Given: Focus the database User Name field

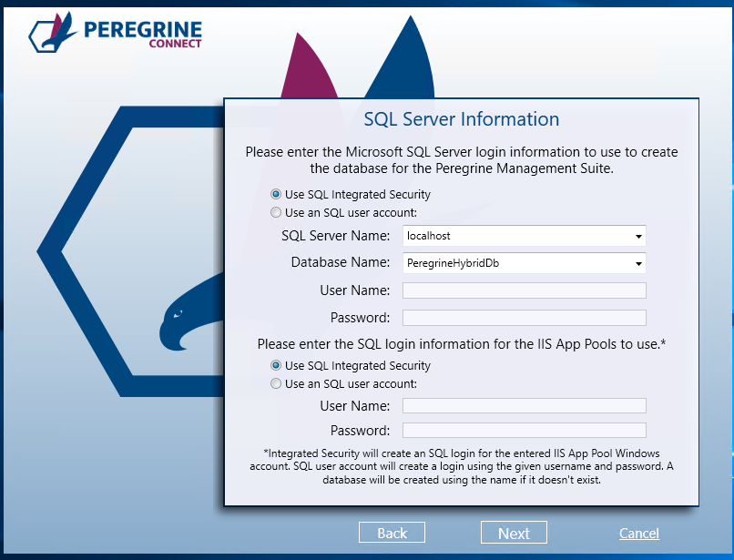Looking at the screenshot, I should point(525,290).
